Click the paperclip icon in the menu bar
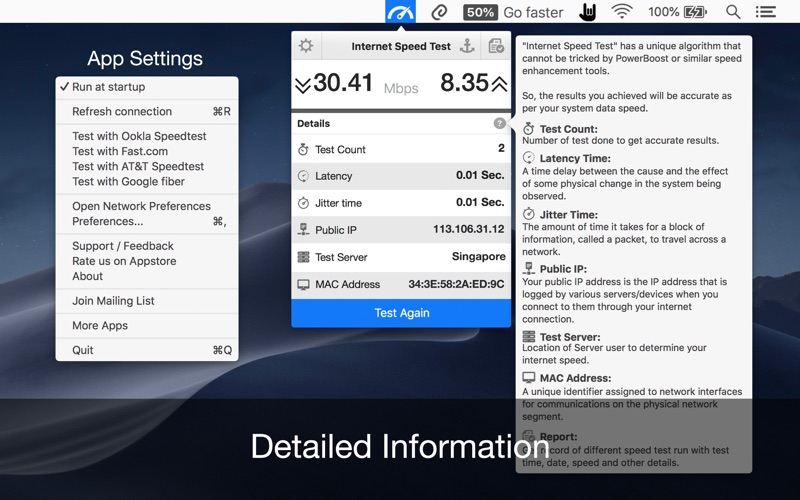This screenshot has height=500, width=800. [x=439, y=12]
